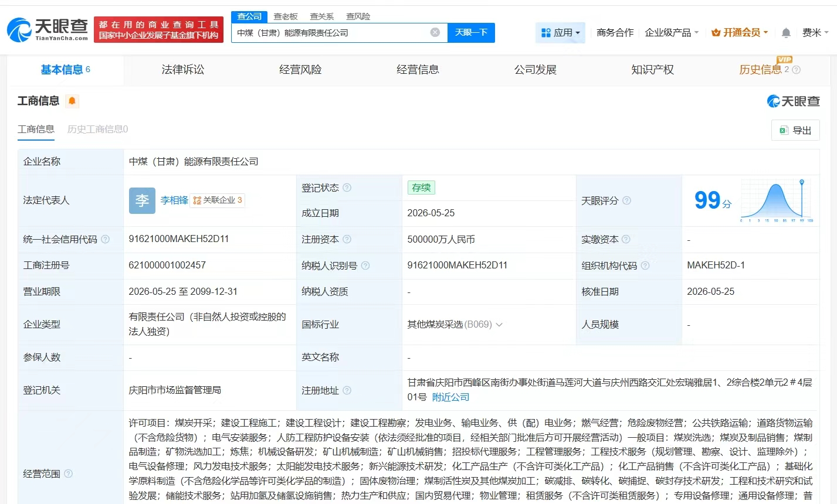
Task: Open help icon next to 注册地址
Action: tap(347, 390)
